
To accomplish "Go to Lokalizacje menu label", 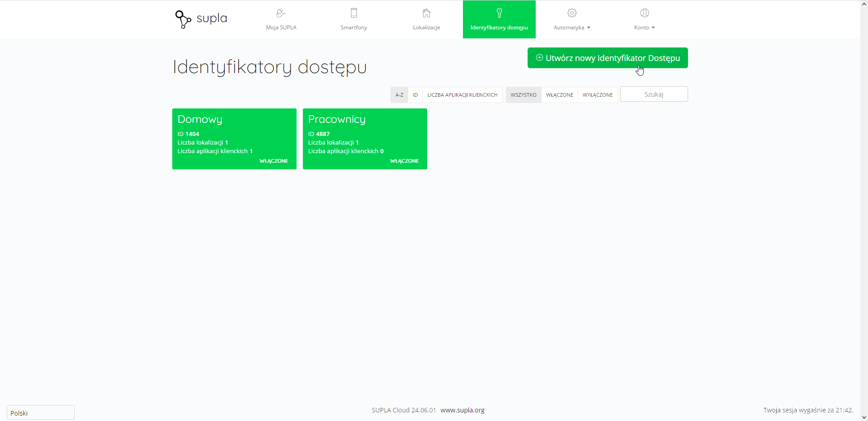I will [426, 28].
